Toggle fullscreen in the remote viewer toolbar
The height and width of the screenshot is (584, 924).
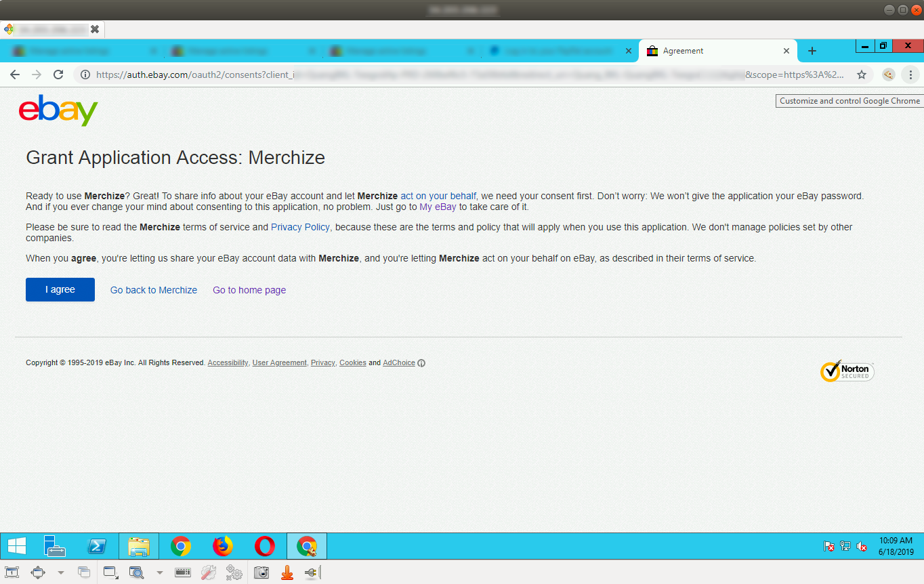[x=12, y=572]
